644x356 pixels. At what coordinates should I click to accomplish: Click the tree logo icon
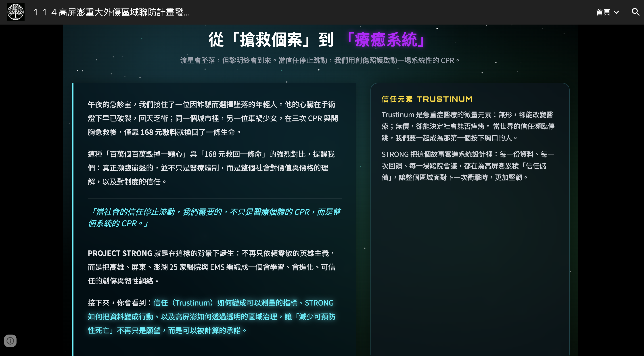pyautogui.click(x=15, y=12)
